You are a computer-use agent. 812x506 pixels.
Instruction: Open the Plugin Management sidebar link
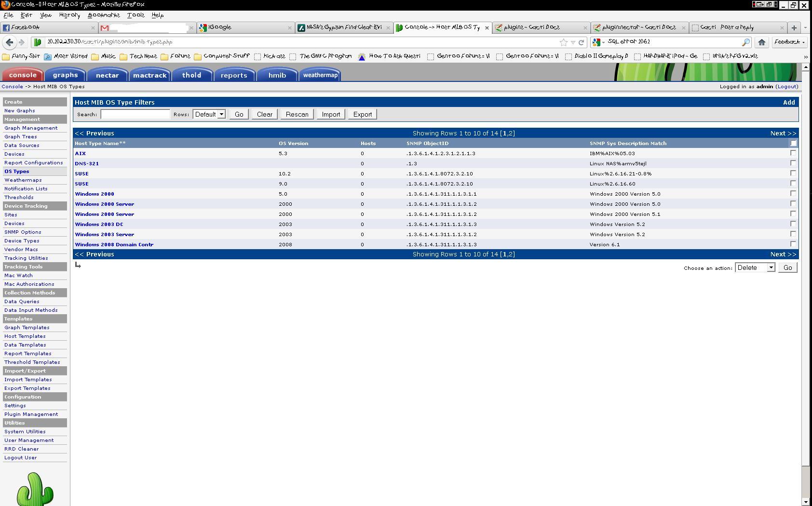pos(31,414)
